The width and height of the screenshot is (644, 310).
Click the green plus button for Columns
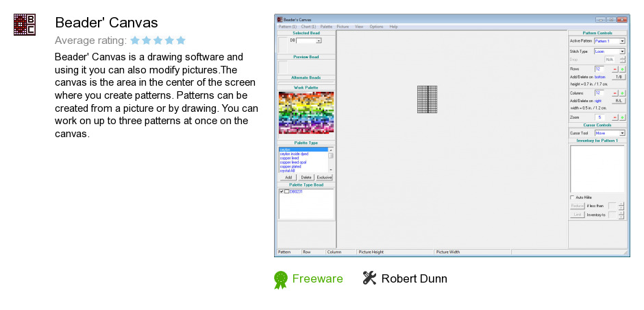622,93
